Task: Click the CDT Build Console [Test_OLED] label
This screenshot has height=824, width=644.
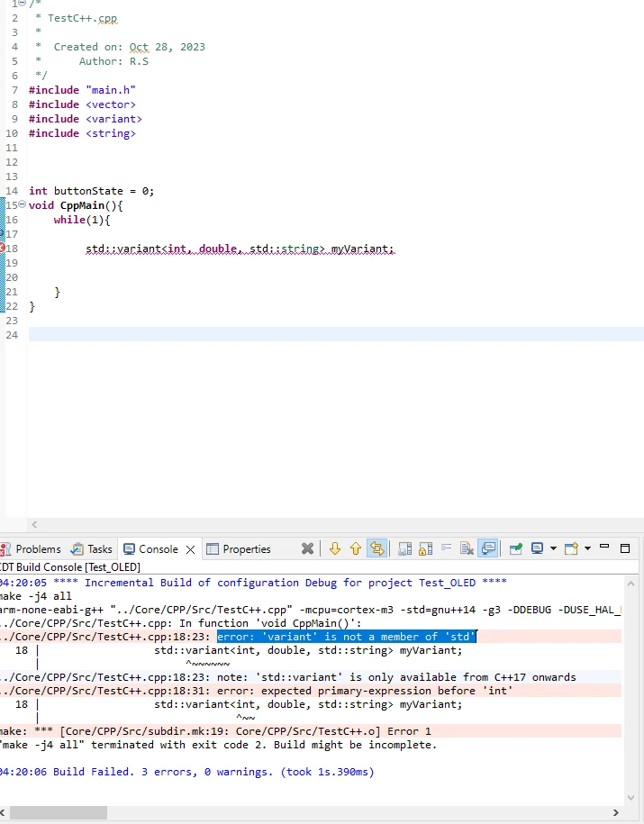Action: [70, 567]
